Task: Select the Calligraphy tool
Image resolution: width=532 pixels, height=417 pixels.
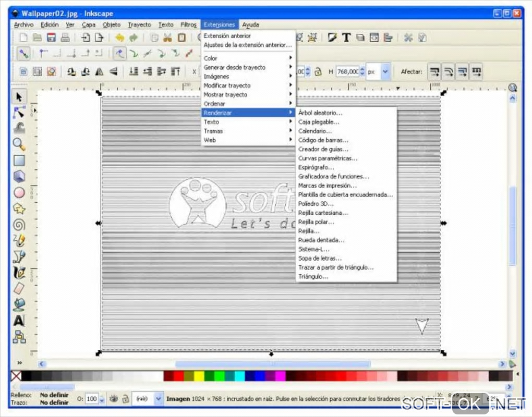Action: pos(19,273)
